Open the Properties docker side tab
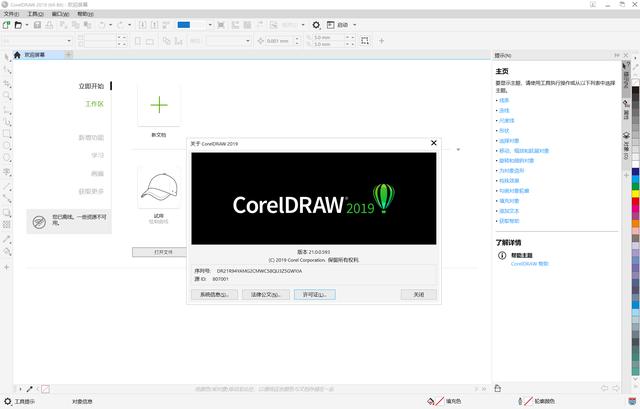The height and width of the screenshot is (409, 640). pyautogui.click(x=626, y=110)
